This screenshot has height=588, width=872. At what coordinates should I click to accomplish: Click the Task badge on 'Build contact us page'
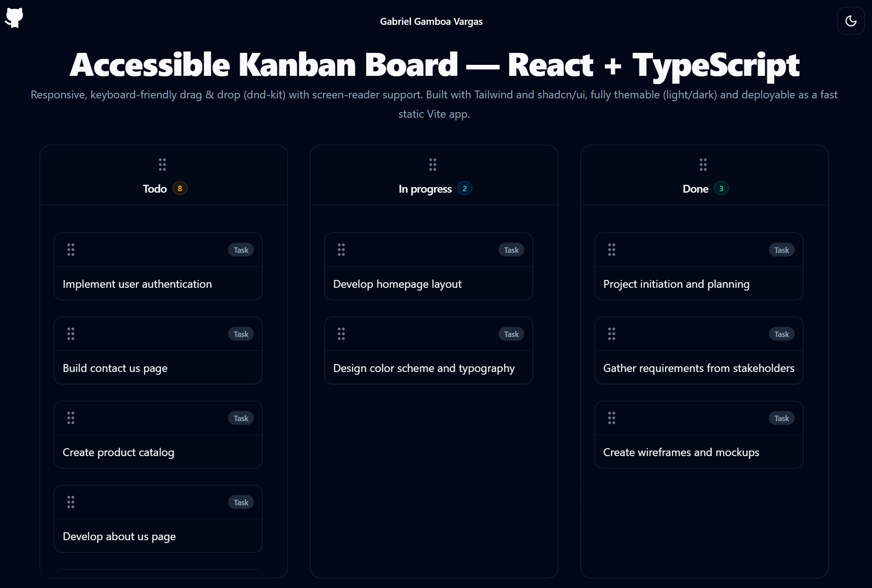click(x=241, y=334)
